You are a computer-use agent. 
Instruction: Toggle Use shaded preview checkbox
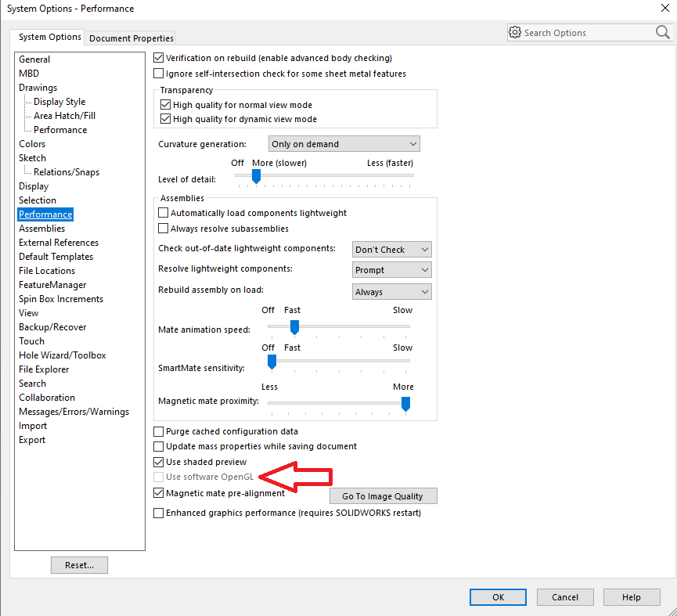click(158, 462)
